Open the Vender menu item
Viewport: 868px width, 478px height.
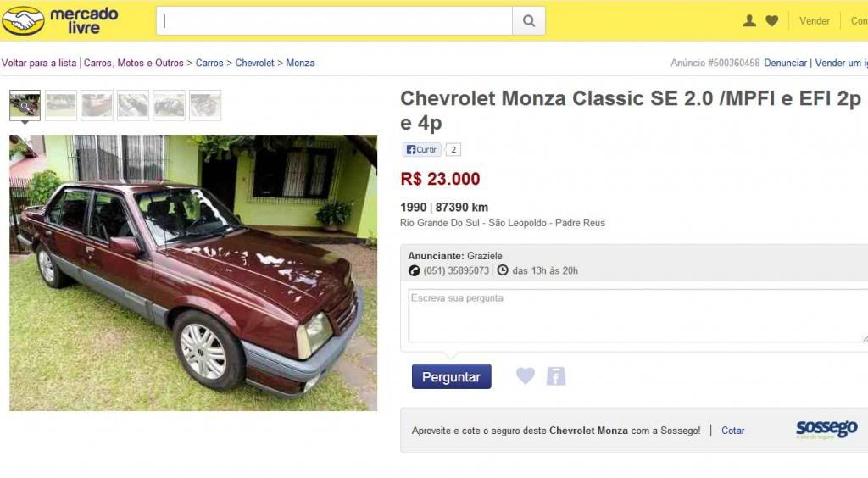(x=815, y=21)
